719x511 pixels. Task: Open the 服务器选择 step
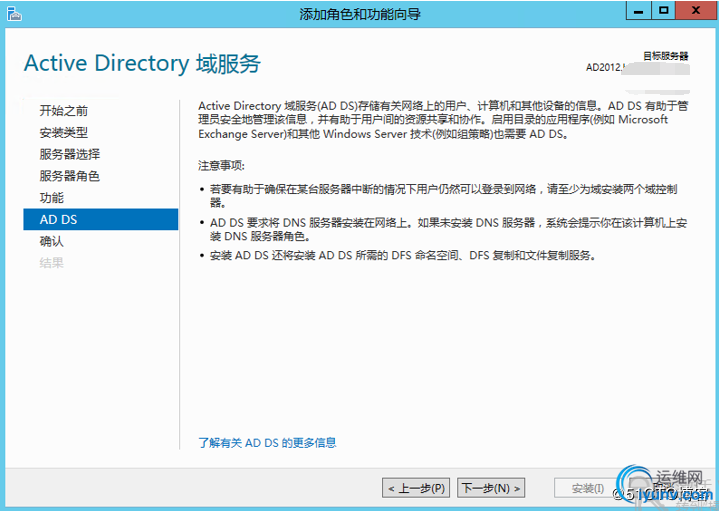[x=69, y=154]
